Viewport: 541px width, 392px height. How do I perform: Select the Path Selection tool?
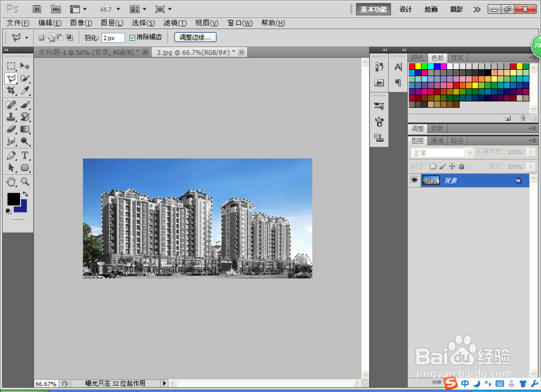(x=11, y=168)
